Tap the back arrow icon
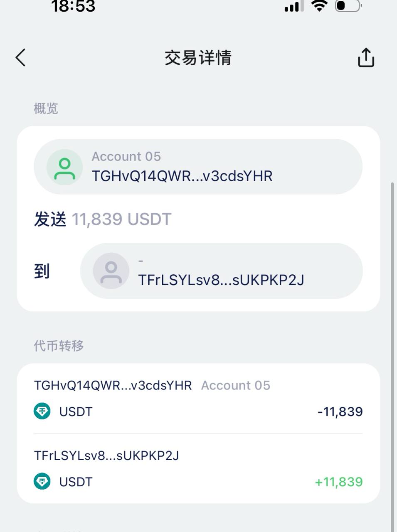 pos(21,57)
